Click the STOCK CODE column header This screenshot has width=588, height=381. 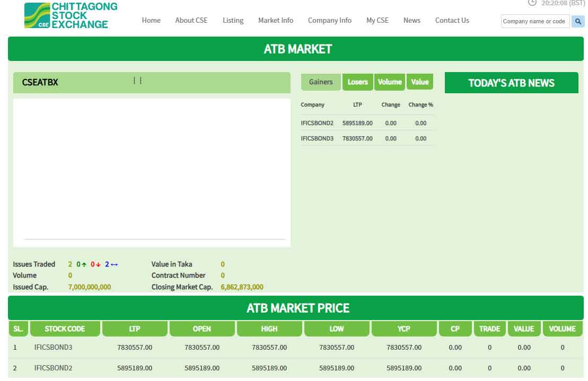point(65,329)
